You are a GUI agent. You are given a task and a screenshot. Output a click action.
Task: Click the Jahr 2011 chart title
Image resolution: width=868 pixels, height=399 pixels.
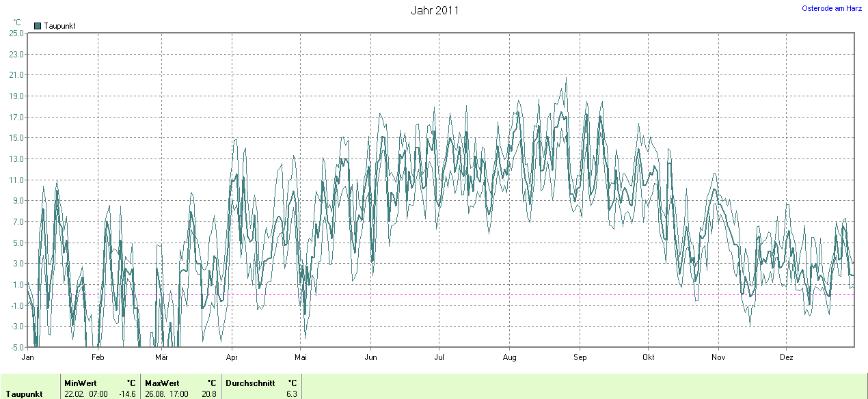point(435,10)
